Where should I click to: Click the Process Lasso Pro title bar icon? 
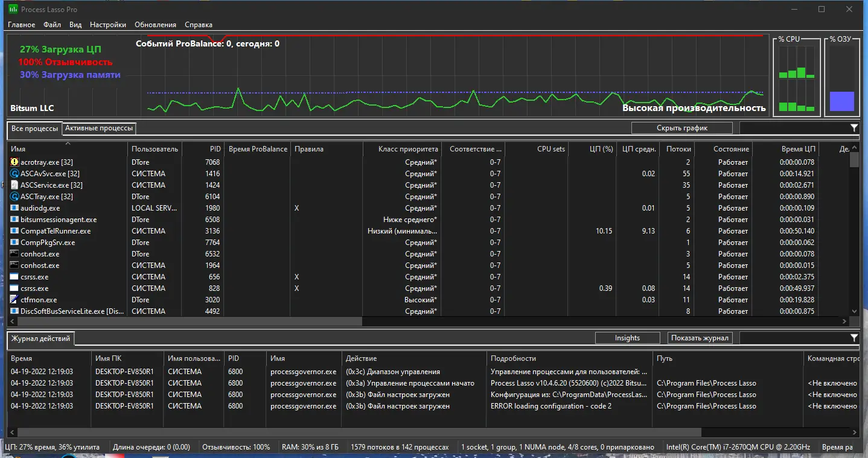pyautogui.click(x=12, y=10)
